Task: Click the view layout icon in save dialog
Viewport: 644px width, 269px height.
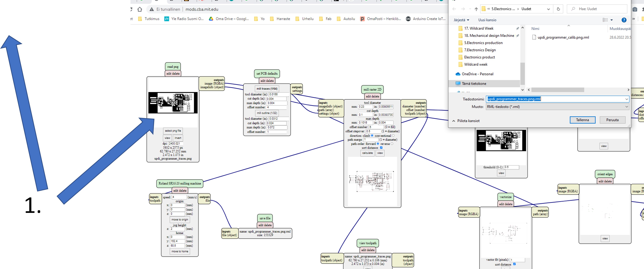Action: click(x=605, y=20)
